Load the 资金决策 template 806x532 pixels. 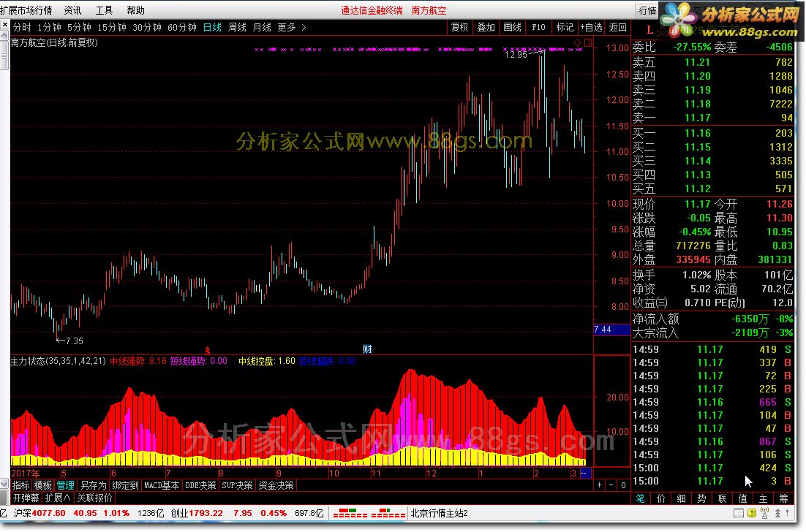[276, 485]
